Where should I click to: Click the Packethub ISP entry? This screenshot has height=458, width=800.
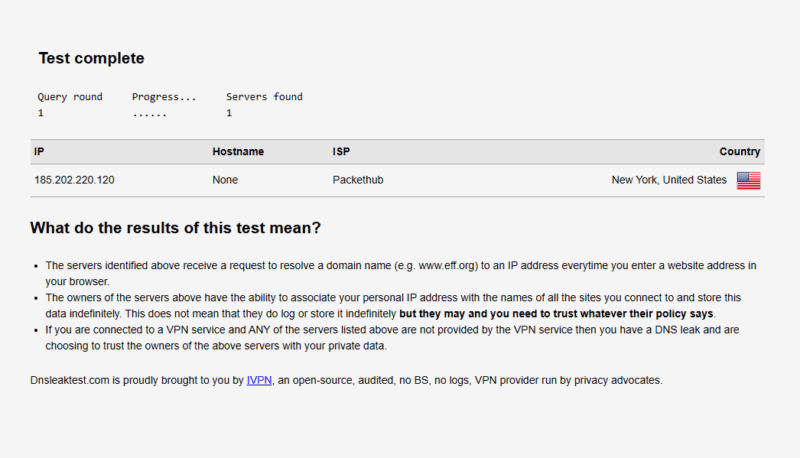pyautogui.click(x=358, y=180)
